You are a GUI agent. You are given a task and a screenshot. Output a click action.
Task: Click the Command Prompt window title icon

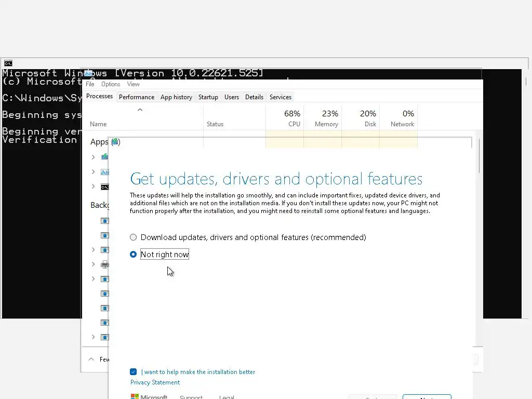point(8,63)
